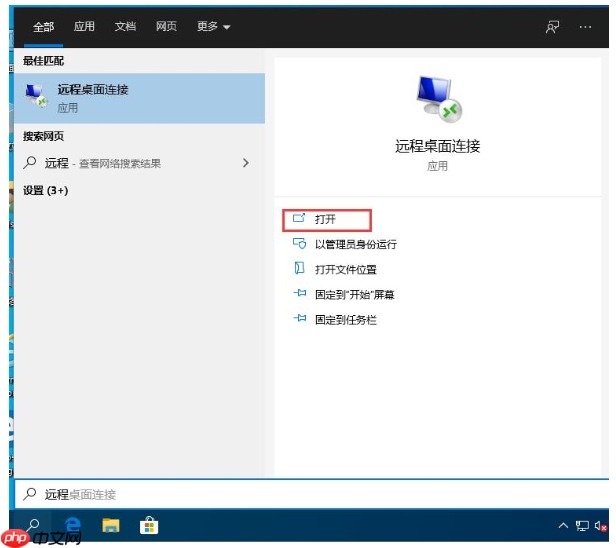616x548 pixels.
Task: Click the pin icon beside 固定到"开始"屏幕
Action: pyautogui.click(x=300, y=293)
